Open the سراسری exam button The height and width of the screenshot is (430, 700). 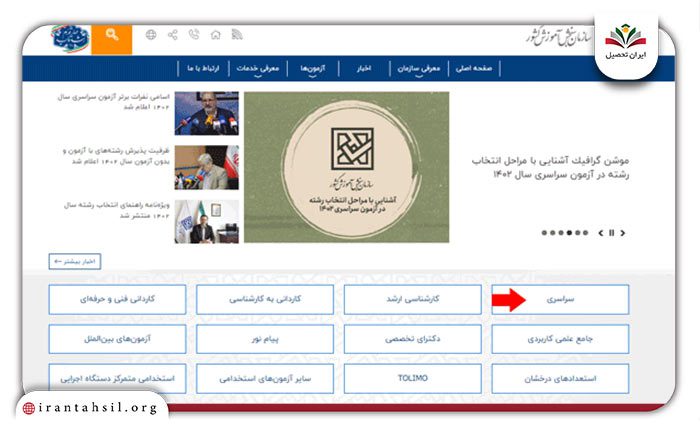coord(560,300)
